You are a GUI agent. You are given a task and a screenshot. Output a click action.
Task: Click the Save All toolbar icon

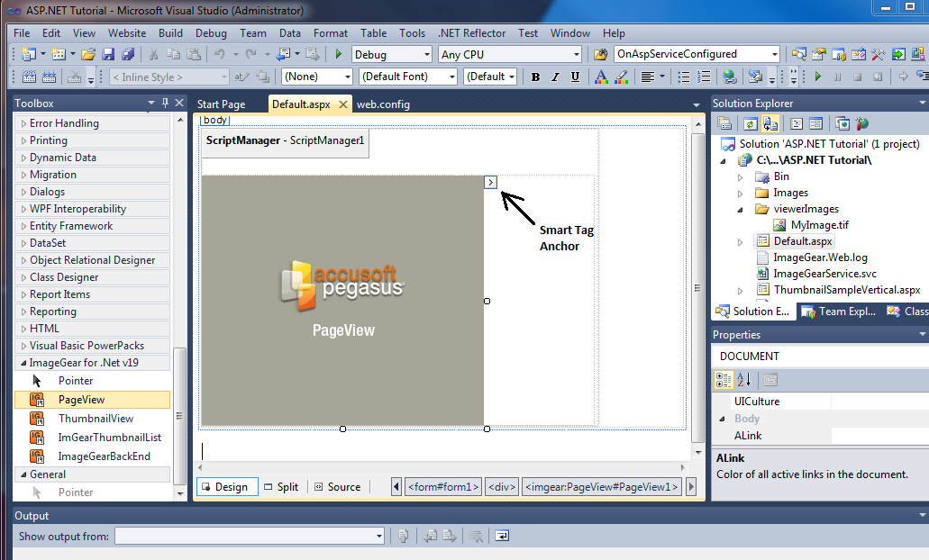[x=128, y=54]
